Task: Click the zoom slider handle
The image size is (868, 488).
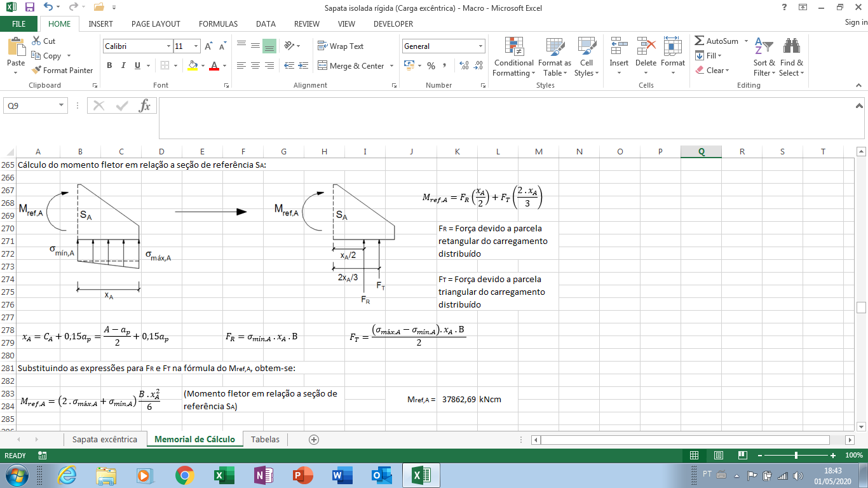Action: coord(796,456)
